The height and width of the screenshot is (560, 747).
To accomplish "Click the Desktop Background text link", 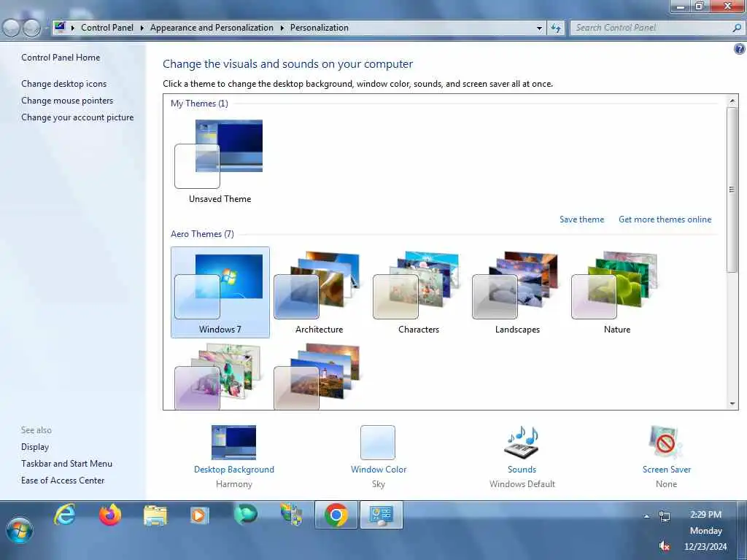I will click(233, 470).
